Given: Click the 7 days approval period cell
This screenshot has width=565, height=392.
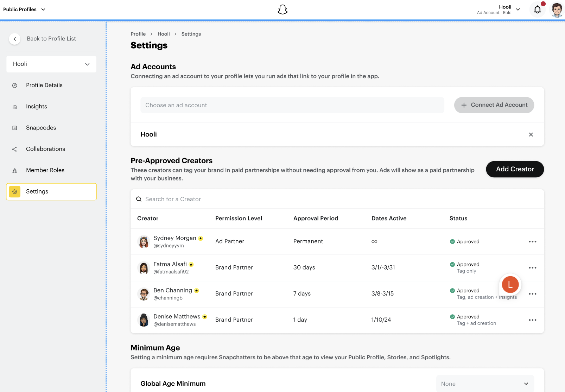Looking at the screenshot, I should [302, 293].
